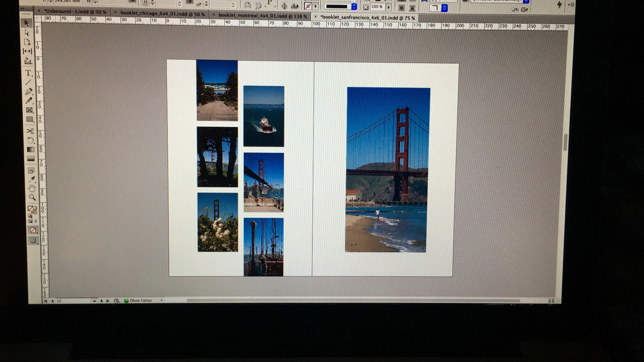
Task: Click the Zoom magnifier tool
Action: tap(32, 197)
